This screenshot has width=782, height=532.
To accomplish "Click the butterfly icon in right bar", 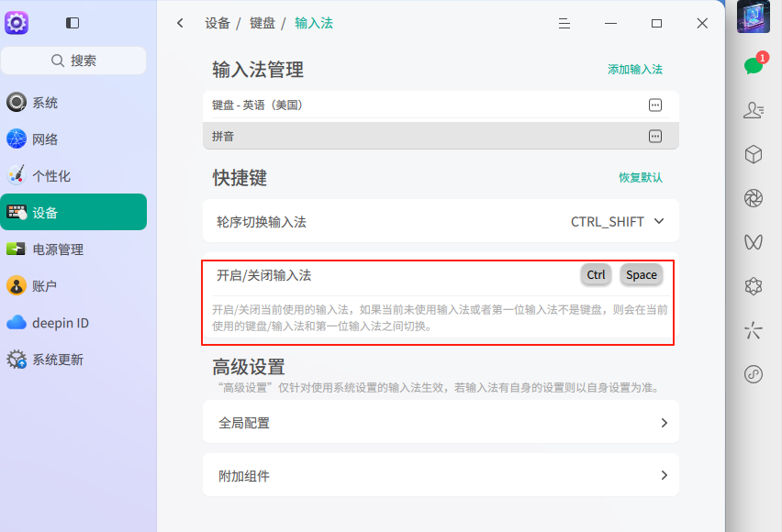I will [x=753, y=242].
